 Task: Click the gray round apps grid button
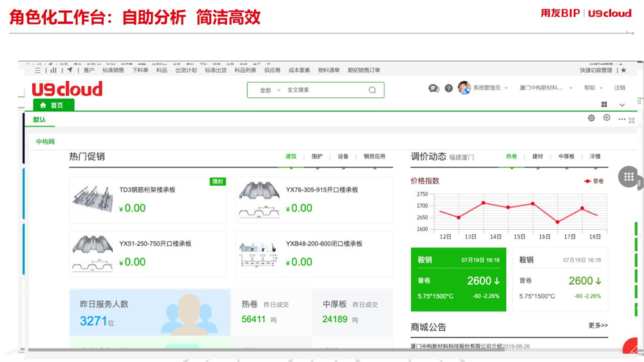coord(629,176)
